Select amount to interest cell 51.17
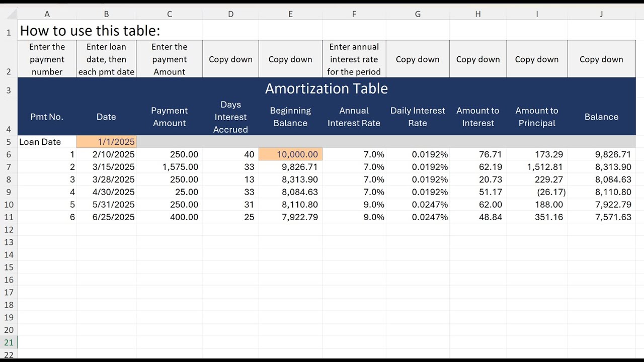 [478, 192]
